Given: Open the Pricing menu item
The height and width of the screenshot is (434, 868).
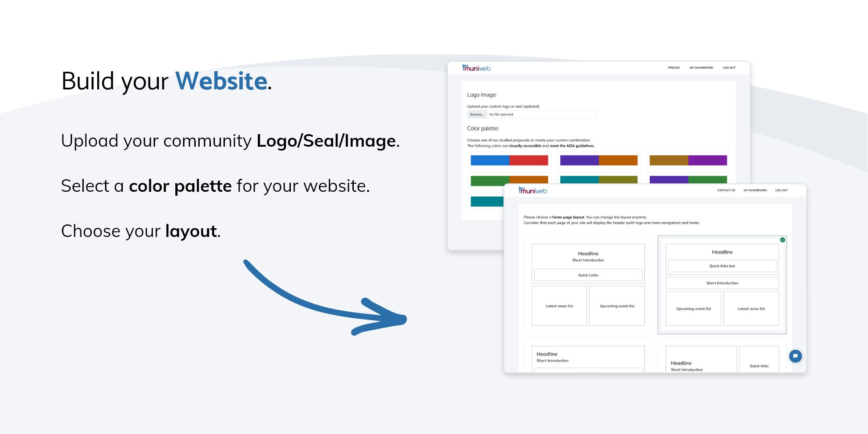Looking at the screenshot, I should coord(674,68).
